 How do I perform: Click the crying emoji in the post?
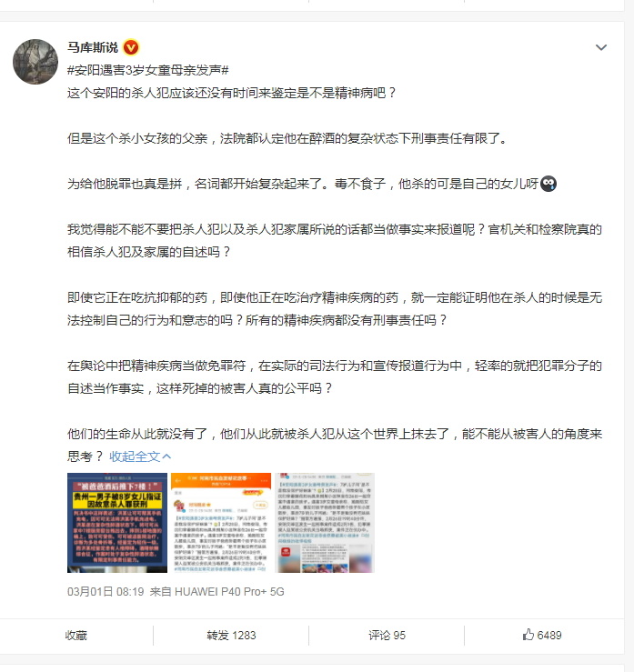click(x=548, y=184)
